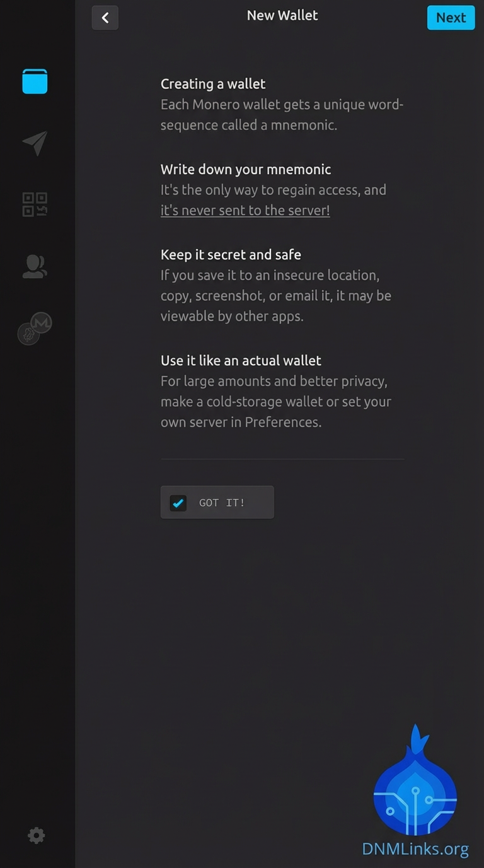
Task: Click the divider line above GOT IT!
Action: coord(282,459)
